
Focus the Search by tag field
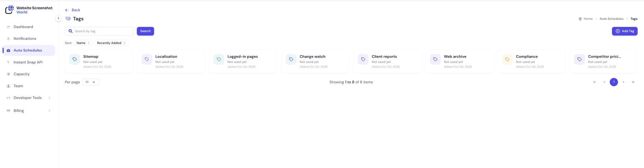point(99,31)
